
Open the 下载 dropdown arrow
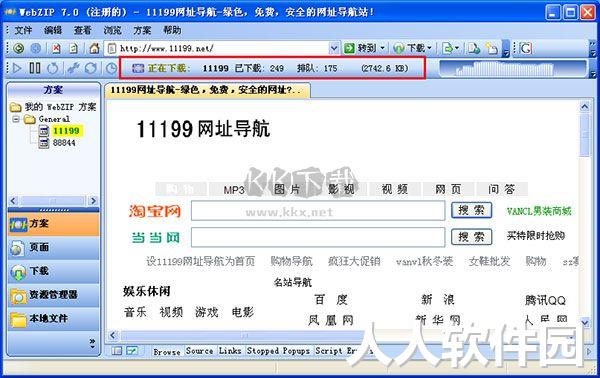[429, 48]
